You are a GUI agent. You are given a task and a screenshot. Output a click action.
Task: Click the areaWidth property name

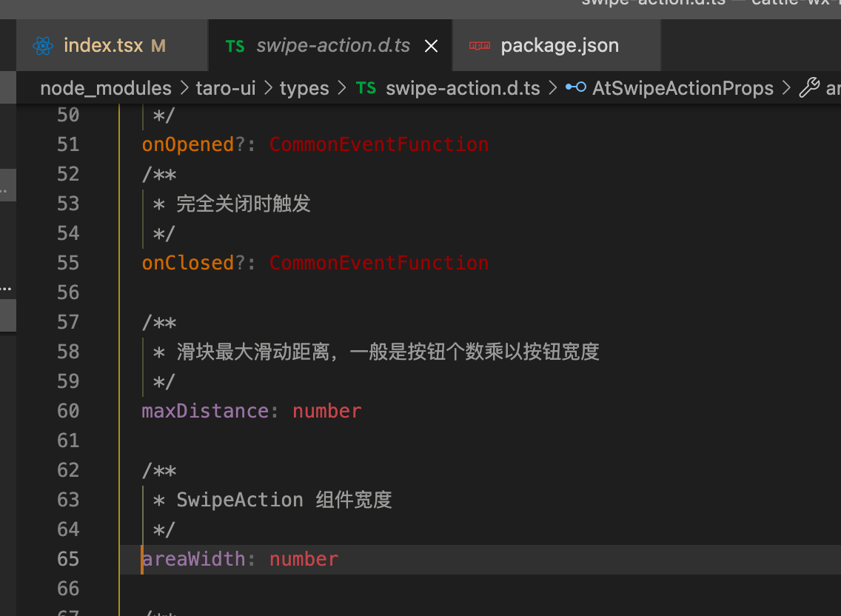coord(194,559)
